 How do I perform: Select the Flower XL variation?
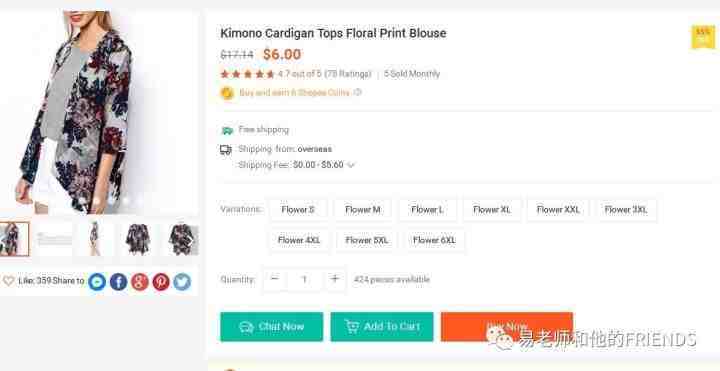(x=492, y=210)
